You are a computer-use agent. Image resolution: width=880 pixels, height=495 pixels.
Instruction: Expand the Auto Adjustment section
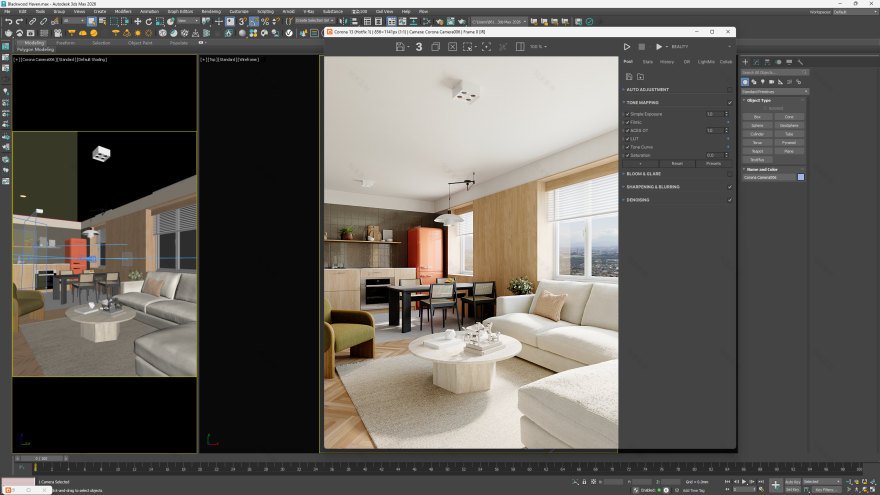click(624, 90)
